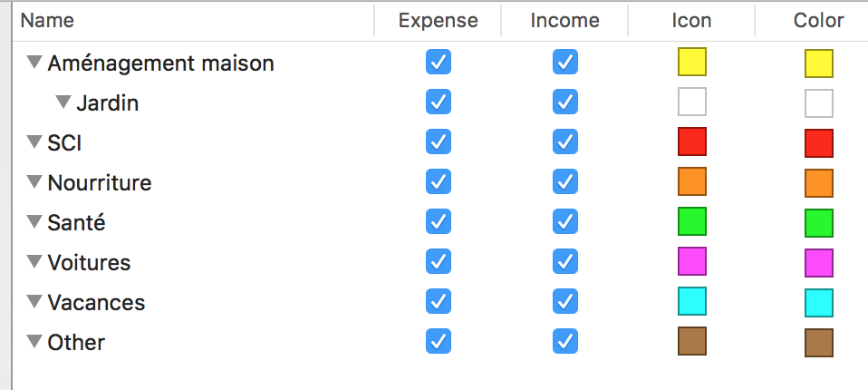868x390 pixels.
Task: Collapse the Jardin subcategory triangle
Action: [x=63, y=102]
